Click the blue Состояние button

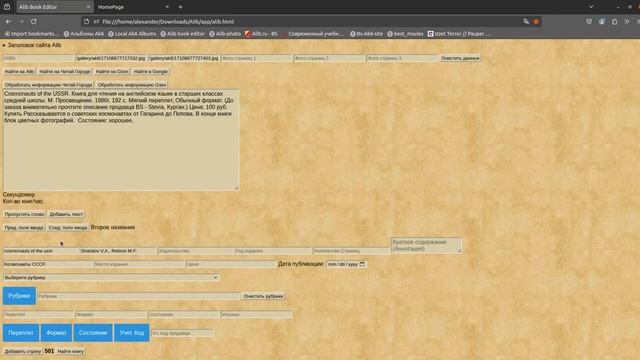[x=93, y=333]
